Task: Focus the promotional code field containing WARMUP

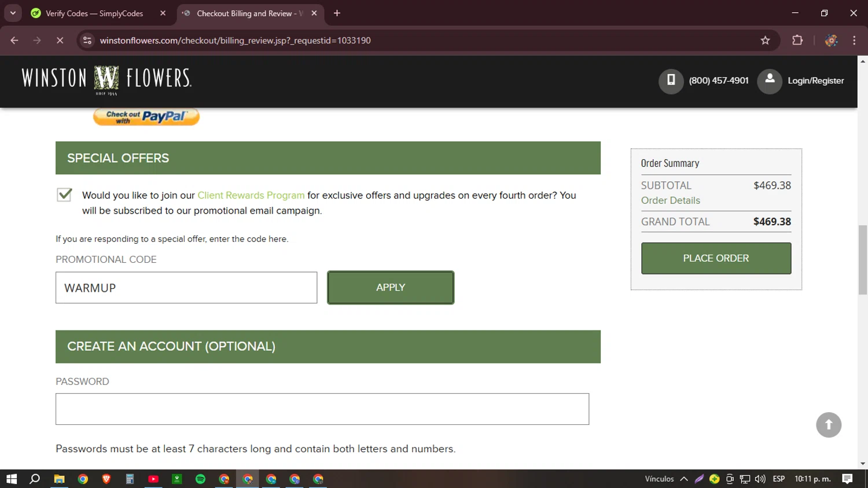Action: pyautogui.click(x=186, y=288)
